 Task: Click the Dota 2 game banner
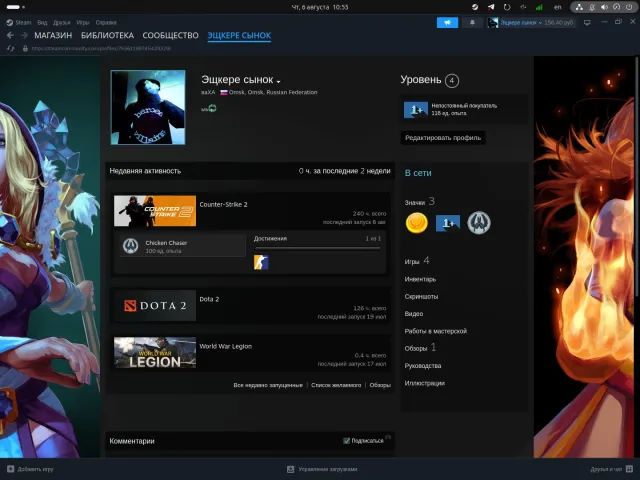(x=155, y=305)
